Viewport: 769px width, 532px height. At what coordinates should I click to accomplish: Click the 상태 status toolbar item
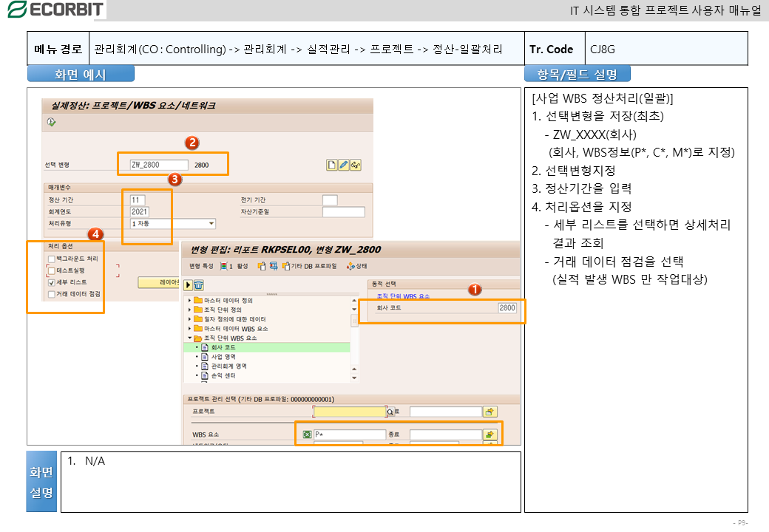[x=356, y=266]
